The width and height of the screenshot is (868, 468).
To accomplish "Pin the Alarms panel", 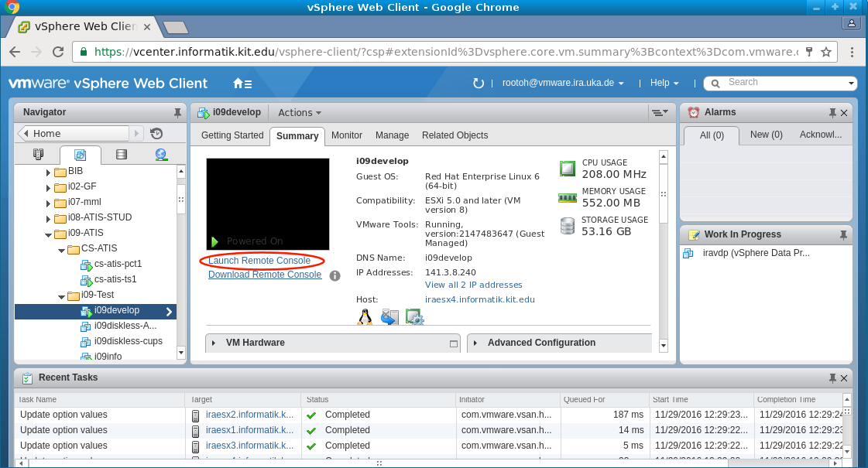I will click(832, 113).
